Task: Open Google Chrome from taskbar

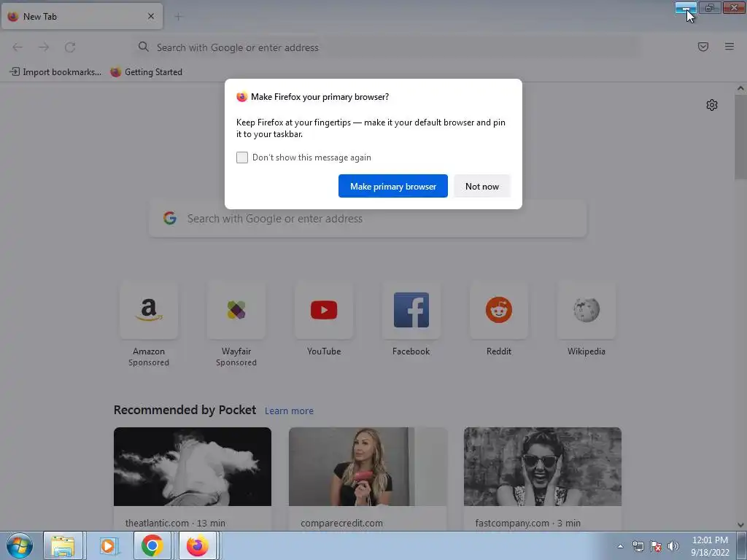Action: tap(152, 545)
